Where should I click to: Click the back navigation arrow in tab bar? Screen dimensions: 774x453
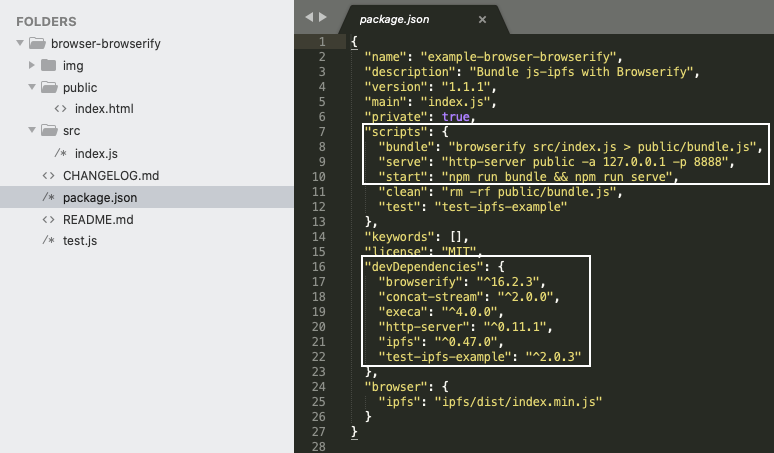[309, 17]
